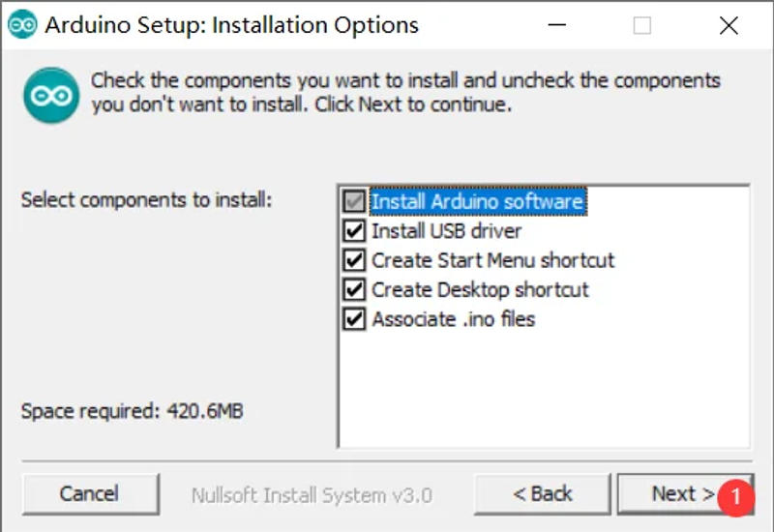Disable the Create Desktop shortcut checkbox
This screenshot has width=774, height=532.
[x=355, y=289]
